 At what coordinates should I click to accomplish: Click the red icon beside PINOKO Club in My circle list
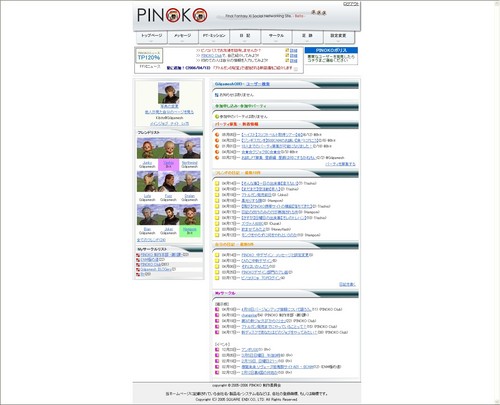tap(138, 265)
